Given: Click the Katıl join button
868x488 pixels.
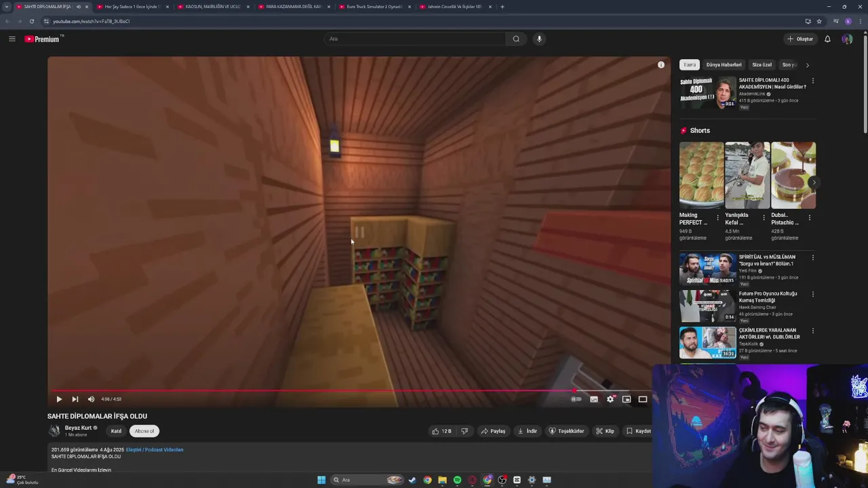Looking at the screenshot, I should click(116, 431).
